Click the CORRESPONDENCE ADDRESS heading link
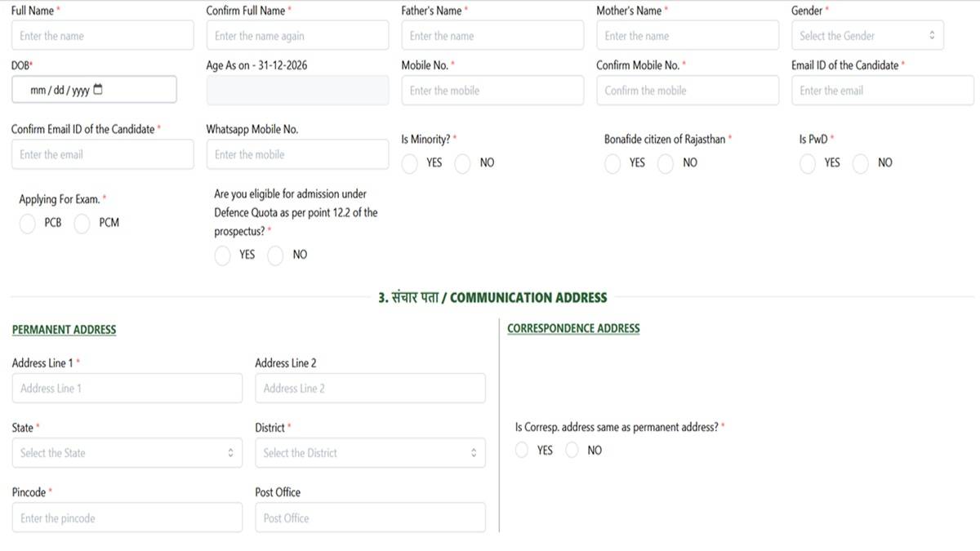Image resolution: width=980 pixels, height=551 pixels. coord(574,327)
